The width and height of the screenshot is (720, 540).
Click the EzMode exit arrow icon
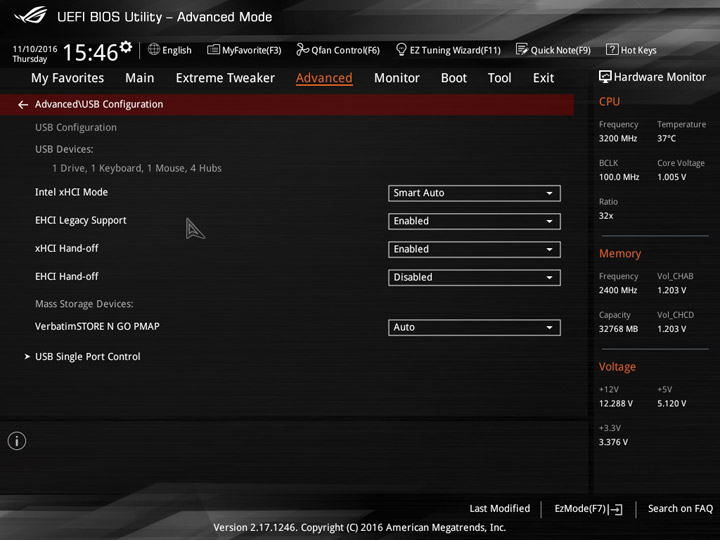pyautogui.click(x=616, y=509)
